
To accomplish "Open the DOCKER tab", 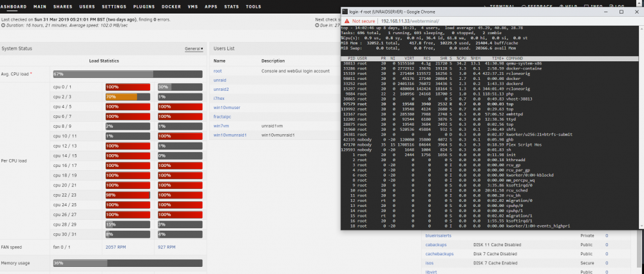I will pos(171,6).
